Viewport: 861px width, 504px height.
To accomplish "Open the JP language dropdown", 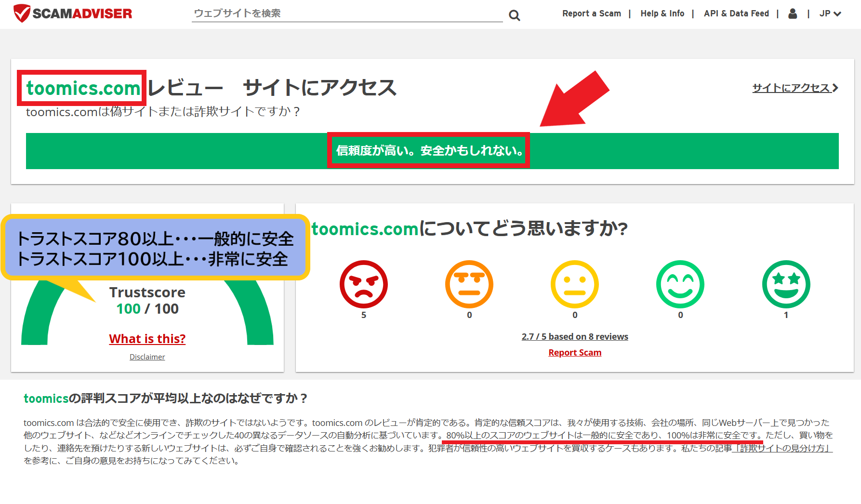I will click(x=830, y=13).
